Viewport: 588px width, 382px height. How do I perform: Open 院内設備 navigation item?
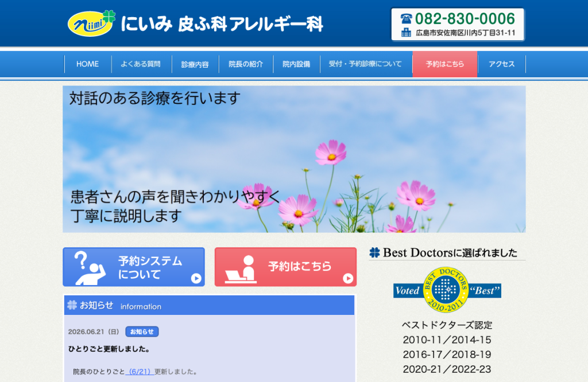click(296, 64)
